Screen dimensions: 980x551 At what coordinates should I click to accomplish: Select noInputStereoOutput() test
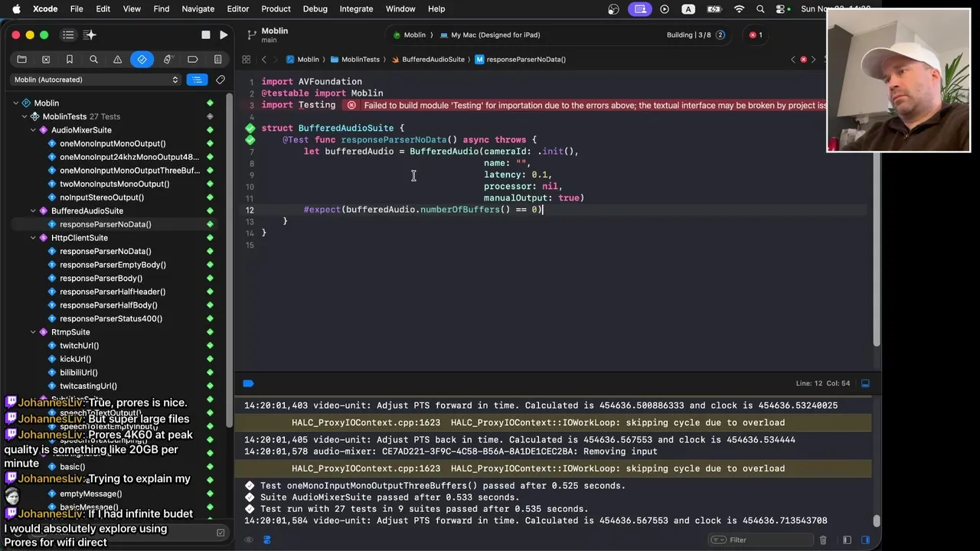102,197
